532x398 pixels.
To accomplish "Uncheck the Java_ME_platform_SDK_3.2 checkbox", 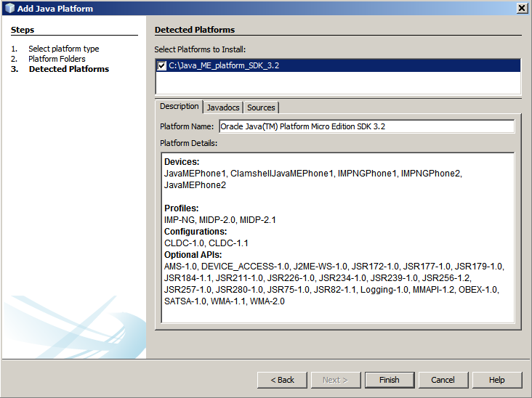I will tap(161, 65).
